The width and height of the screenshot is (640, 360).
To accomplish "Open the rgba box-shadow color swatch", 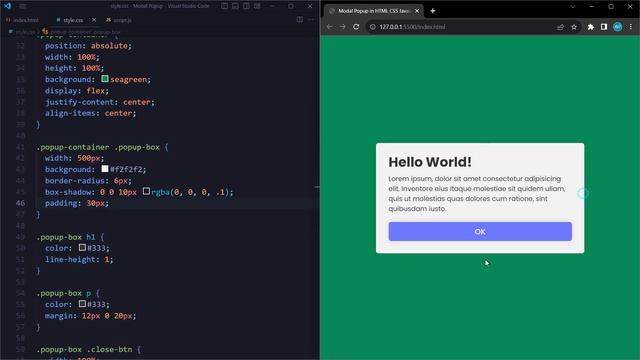I will pos(147,191).
